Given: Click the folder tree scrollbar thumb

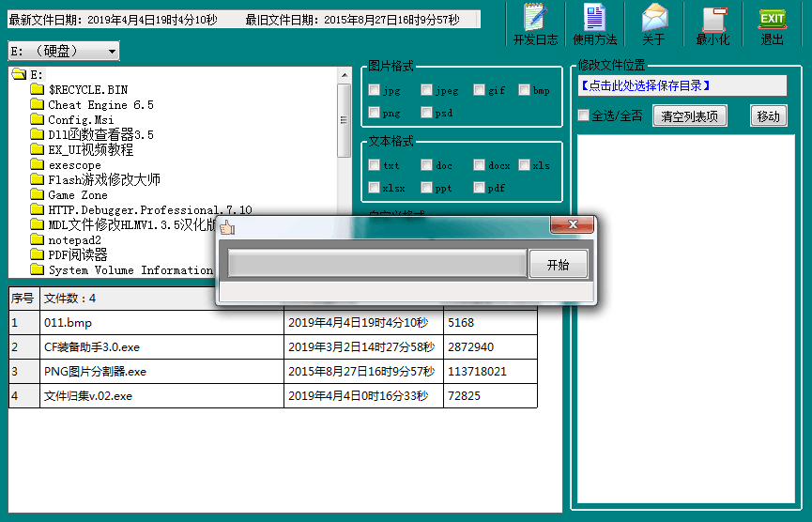Looking at the screenshot, I should coord(345,120).
